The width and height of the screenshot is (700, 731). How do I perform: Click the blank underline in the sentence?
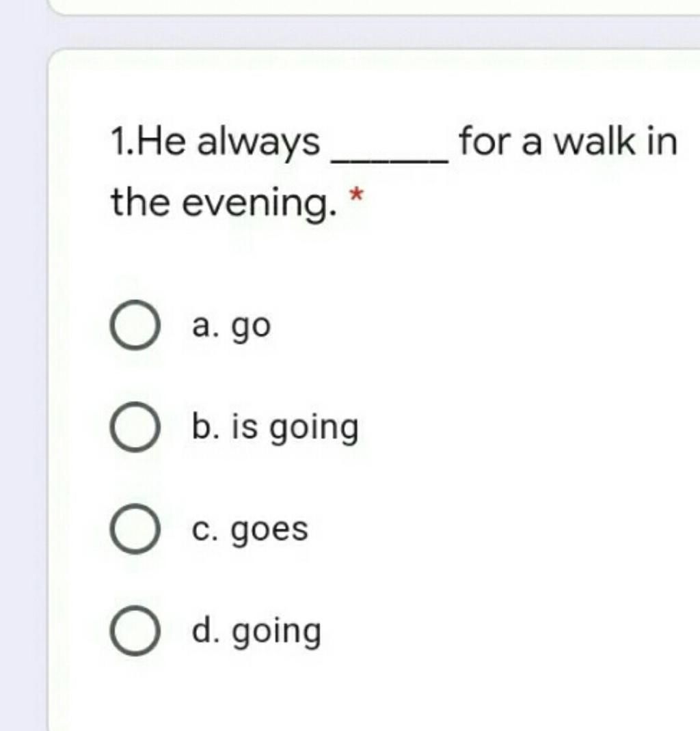pyautogui.click(x=390, y=161)
